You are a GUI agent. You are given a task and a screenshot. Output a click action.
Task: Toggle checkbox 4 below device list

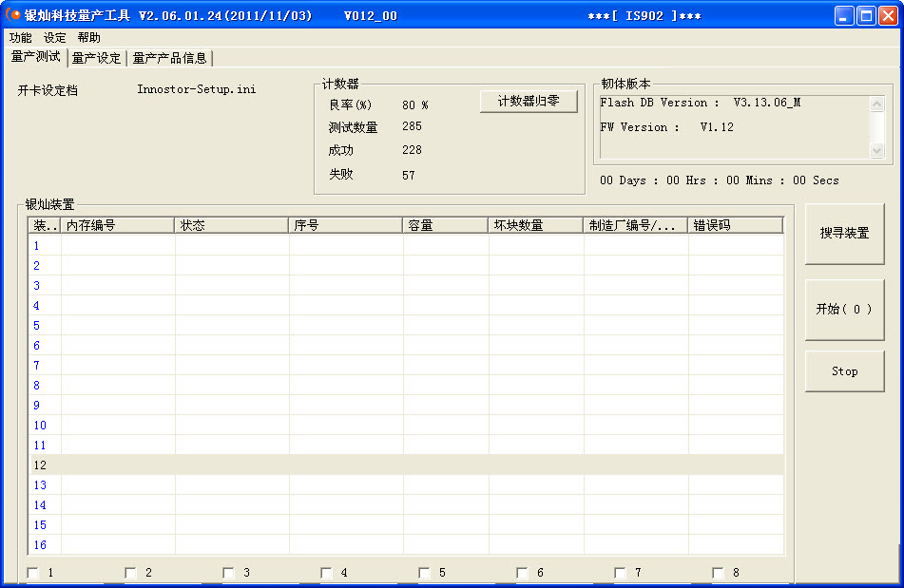[x=327, y=573]
